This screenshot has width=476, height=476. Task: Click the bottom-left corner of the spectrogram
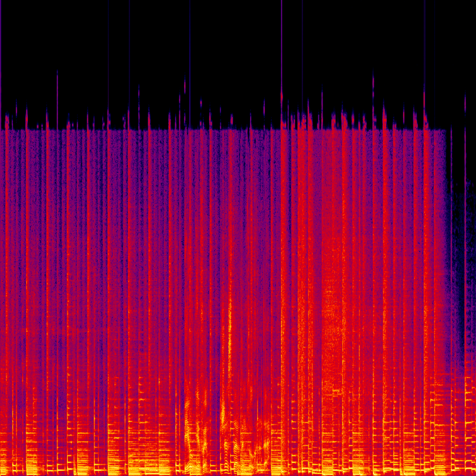click(x=2, y=473)
